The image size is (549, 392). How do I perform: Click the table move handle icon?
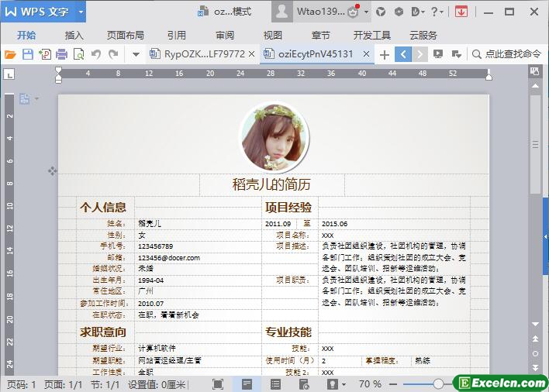[52, 170]
